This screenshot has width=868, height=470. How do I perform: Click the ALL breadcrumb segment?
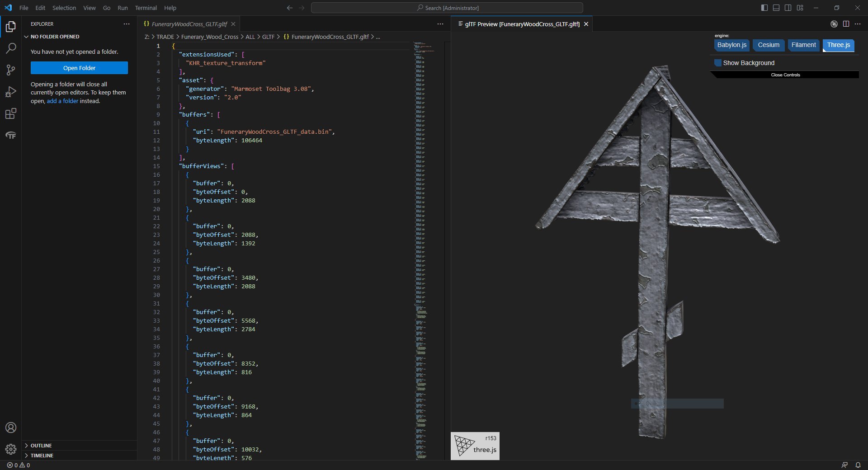[250, 37]
